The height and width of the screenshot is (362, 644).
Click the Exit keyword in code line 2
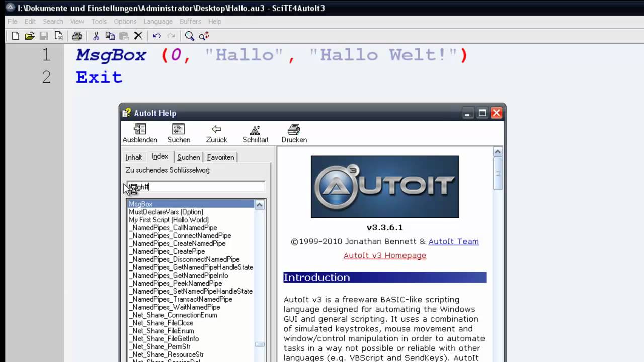click(x=99, y=77)
